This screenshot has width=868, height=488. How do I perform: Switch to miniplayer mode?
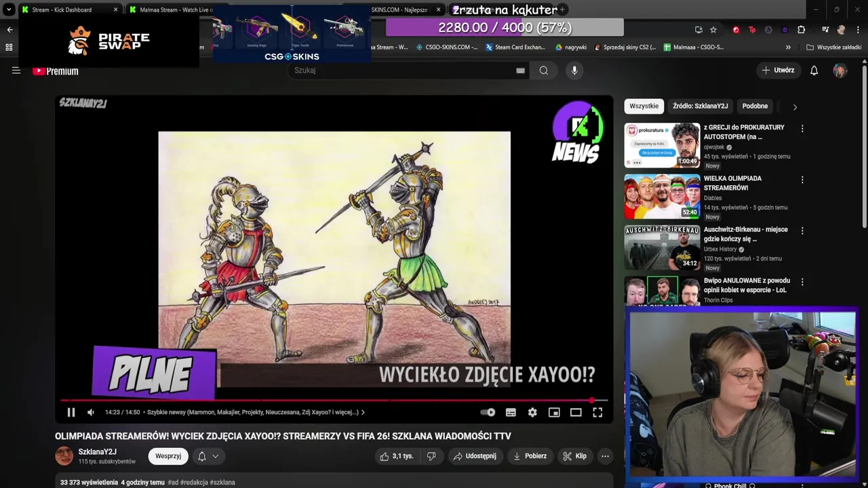pos(554,412)
